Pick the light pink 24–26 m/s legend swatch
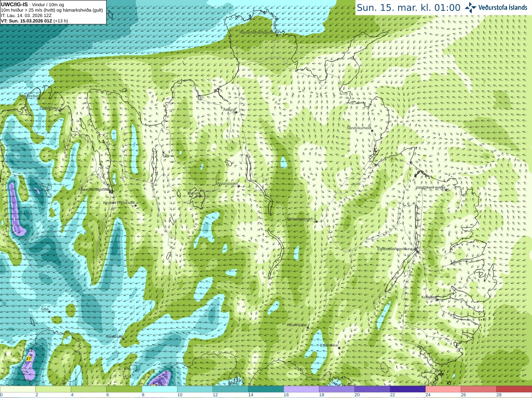Screen dimensions: 532x398 click(443, 389)
